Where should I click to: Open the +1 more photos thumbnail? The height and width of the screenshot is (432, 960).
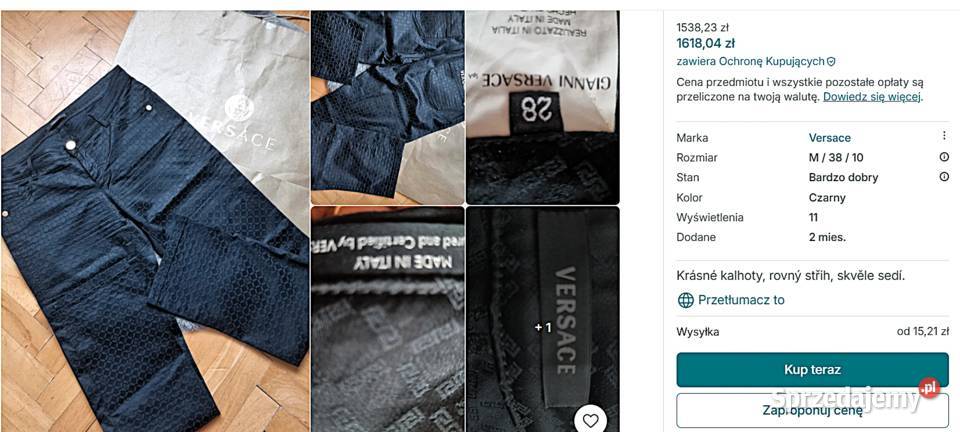point(542,319)
